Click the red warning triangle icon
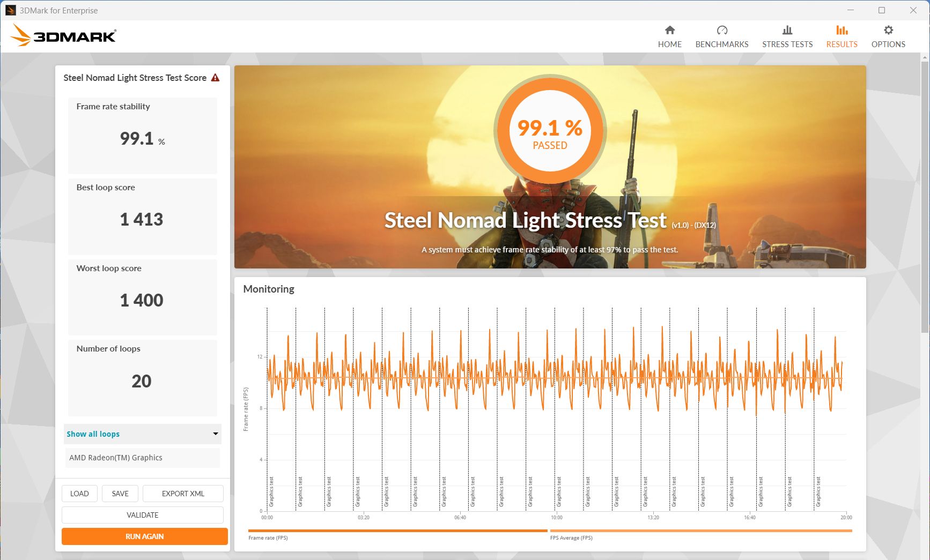The width and height of the screenshot is (930, 560). tap(215, 78)
